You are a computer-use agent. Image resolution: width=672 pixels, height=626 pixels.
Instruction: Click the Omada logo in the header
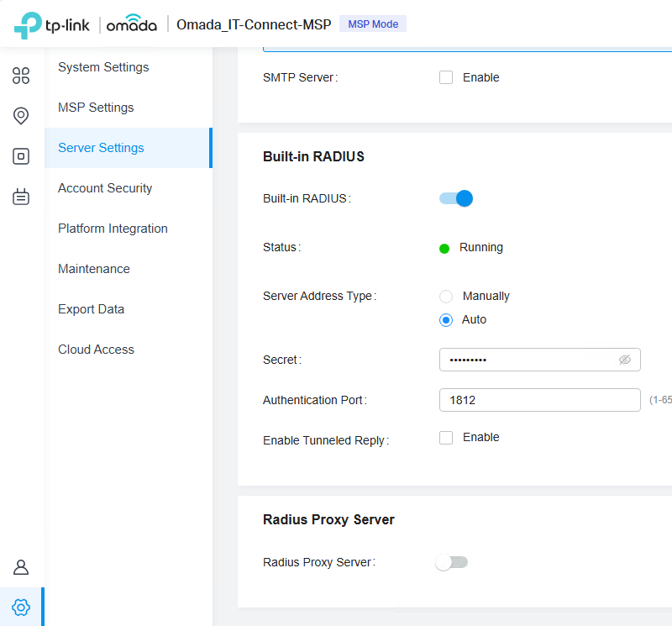pyautogui.click(x=130, y=24)
